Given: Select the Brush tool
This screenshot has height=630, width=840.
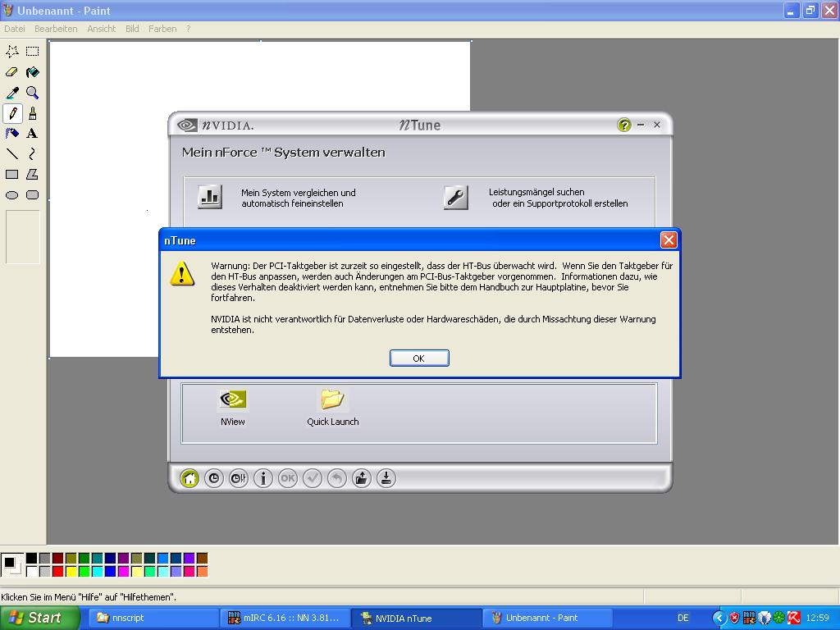Looking at the screenshot, I should click(33, 113).
